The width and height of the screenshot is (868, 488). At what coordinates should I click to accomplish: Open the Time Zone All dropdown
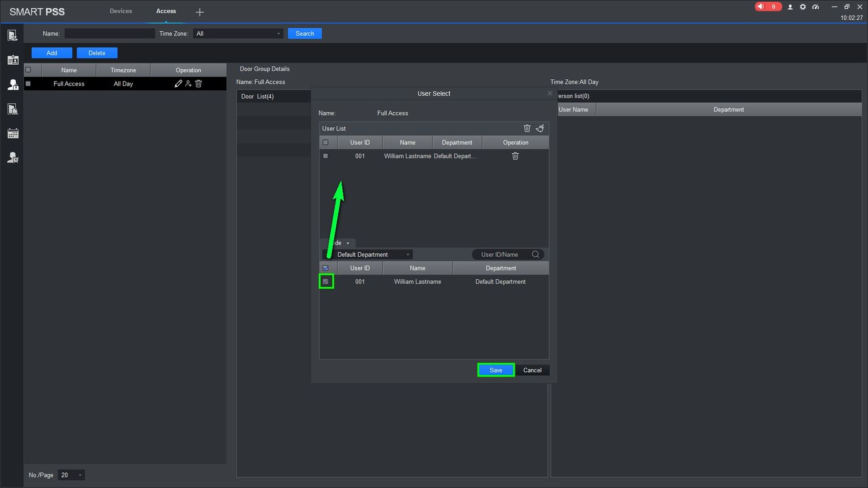[238, 34]
